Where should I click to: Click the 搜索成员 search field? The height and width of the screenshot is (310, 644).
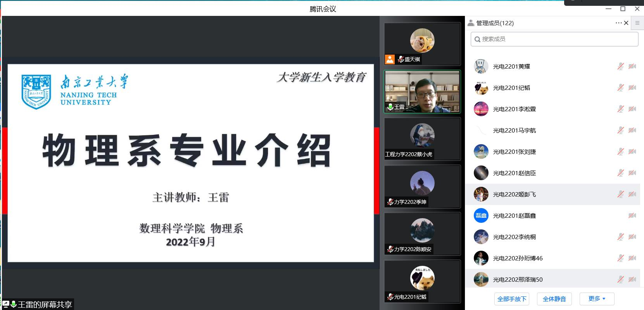coord(554,39)
